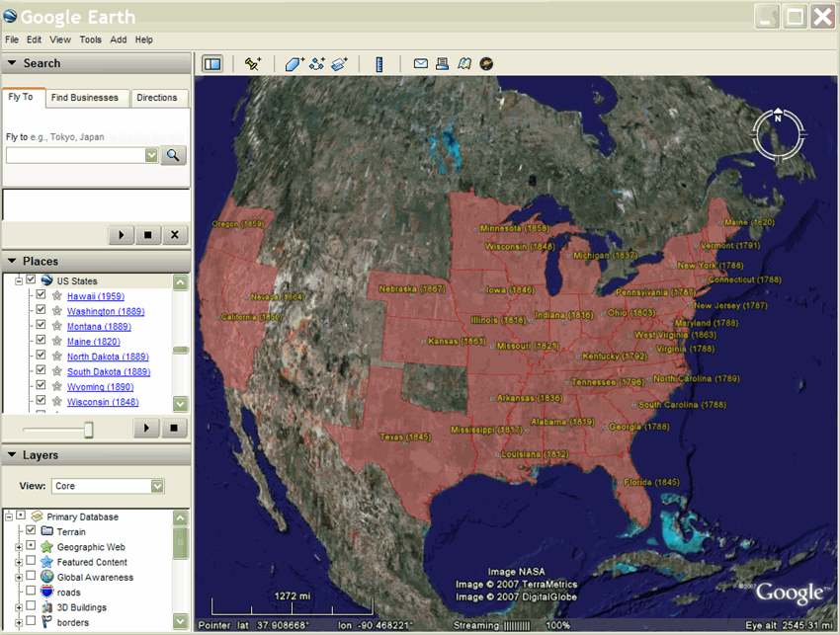Select the Add Polygon tool
This screenshot has height=635, width=840.
[294, 64]
